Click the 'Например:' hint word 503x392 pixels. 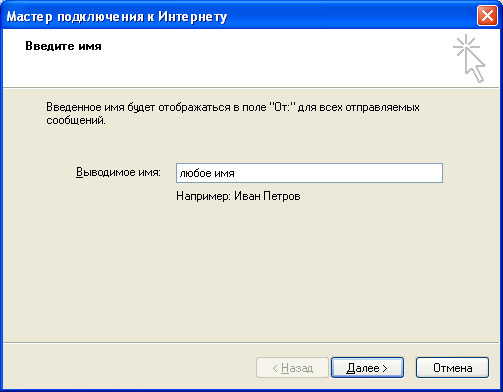[203, 196]
